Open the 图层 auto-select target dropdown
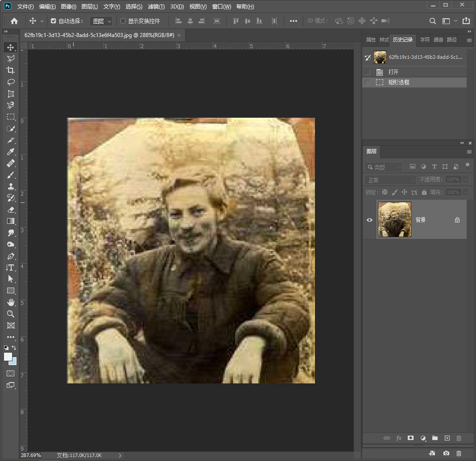 (101, 21)
